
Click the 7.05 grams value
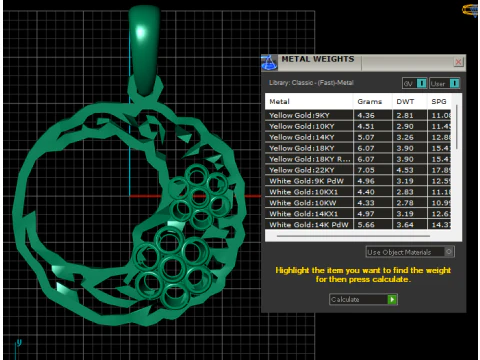[x=366, y=170]
